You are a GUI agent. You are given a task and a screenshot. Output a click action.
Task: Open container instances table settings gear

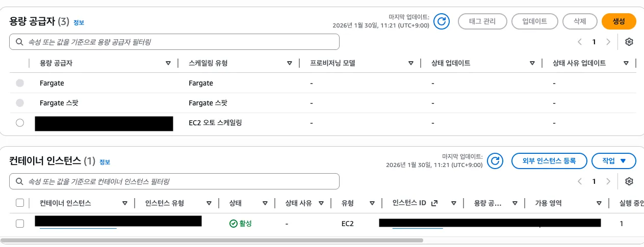629,181
